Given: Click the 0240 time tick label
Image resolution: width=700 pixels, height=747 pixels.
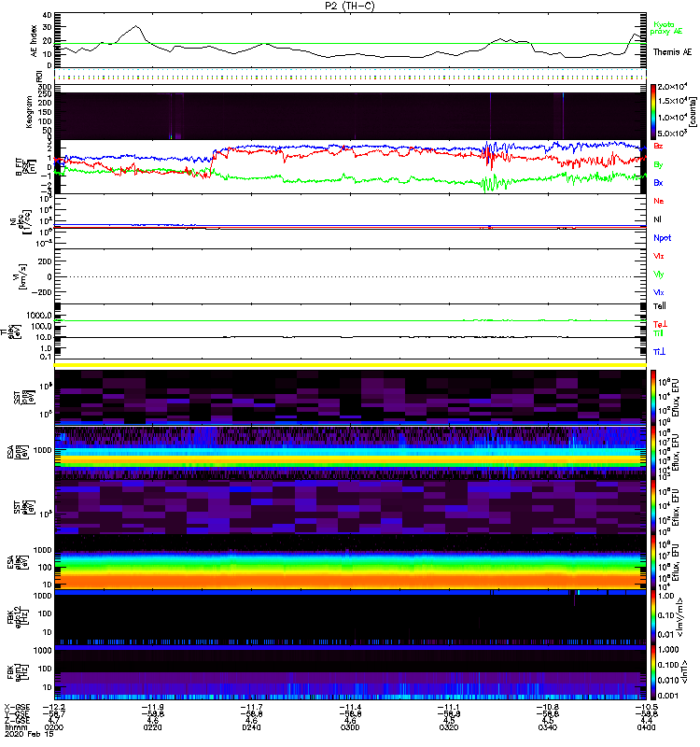Looking at the screenshot, I should coord(251,727).
